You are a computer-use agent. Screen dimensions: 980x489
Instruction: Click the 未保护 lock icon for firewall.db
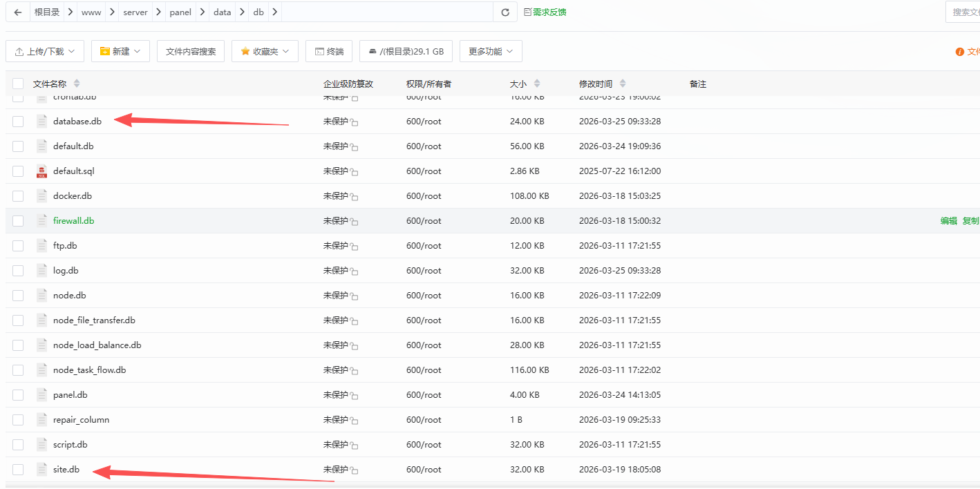tap(353, 220)
